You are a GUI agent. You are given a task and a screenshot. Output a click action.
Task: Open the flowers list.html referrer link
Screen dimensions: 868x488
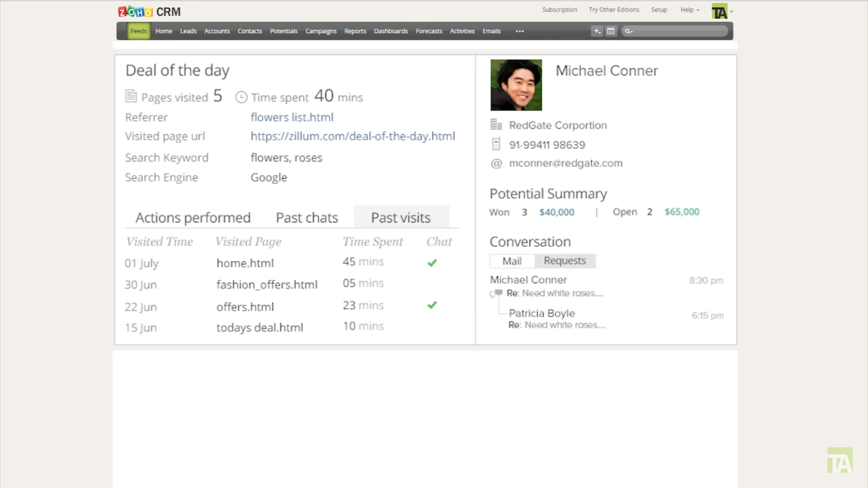(292, 117)
